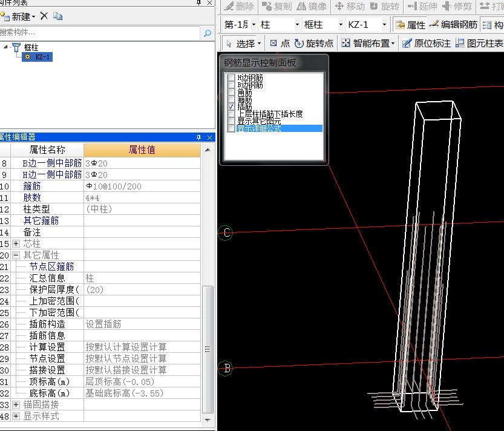The image size is (504, 431).
Task: Click 顶标高 value 层顶标高(-0.05)
Action: coord(142,381)
